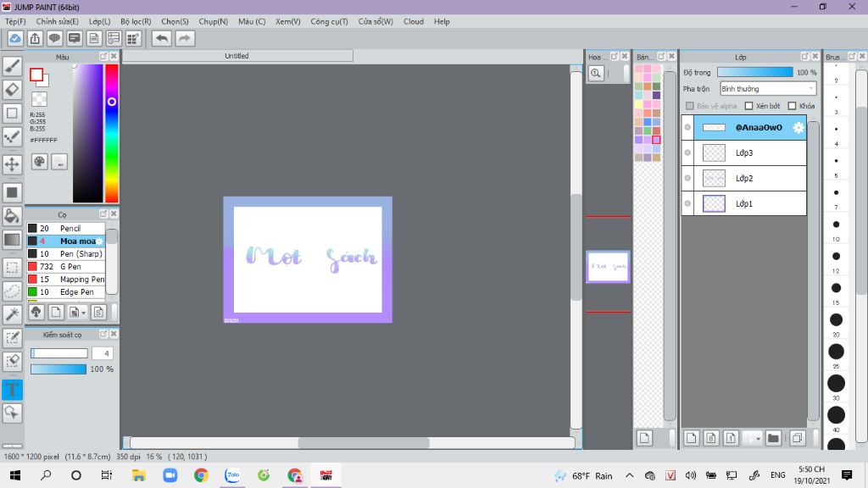Toggle visibility of Lớp2 layer
The height and width of the screenshot is (488, 868).
(x=687, y=178)
